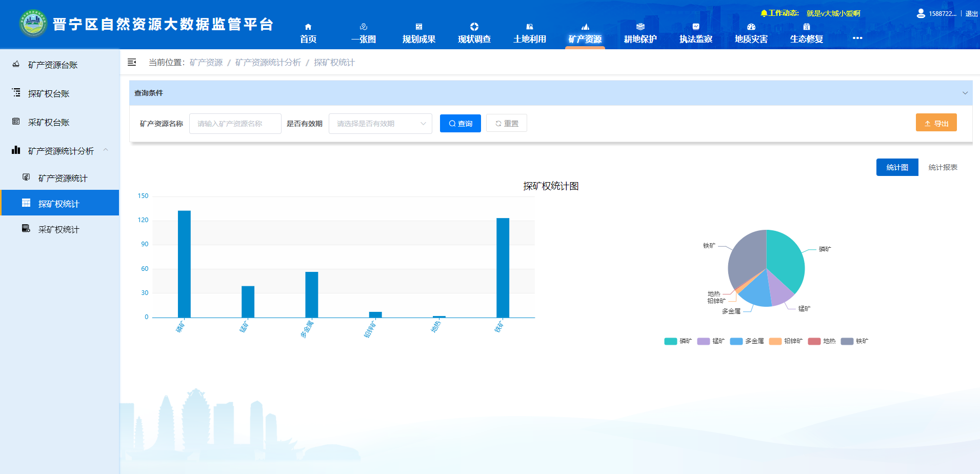Collapse the 矿产资源统计分析 submenu arrow
Image resolution: width=980 pixels, height=474 pixels.
(x=106, y=150)
